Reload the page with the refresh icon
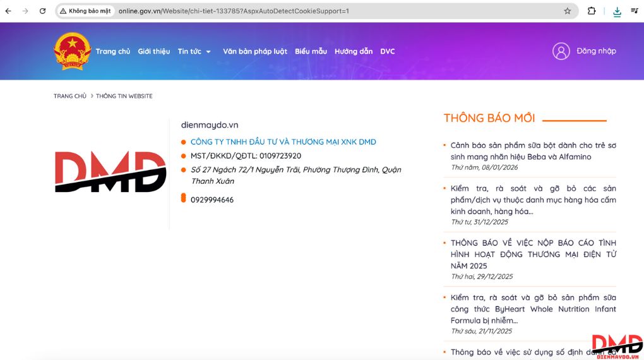The image size is (644, 360). 42,11
